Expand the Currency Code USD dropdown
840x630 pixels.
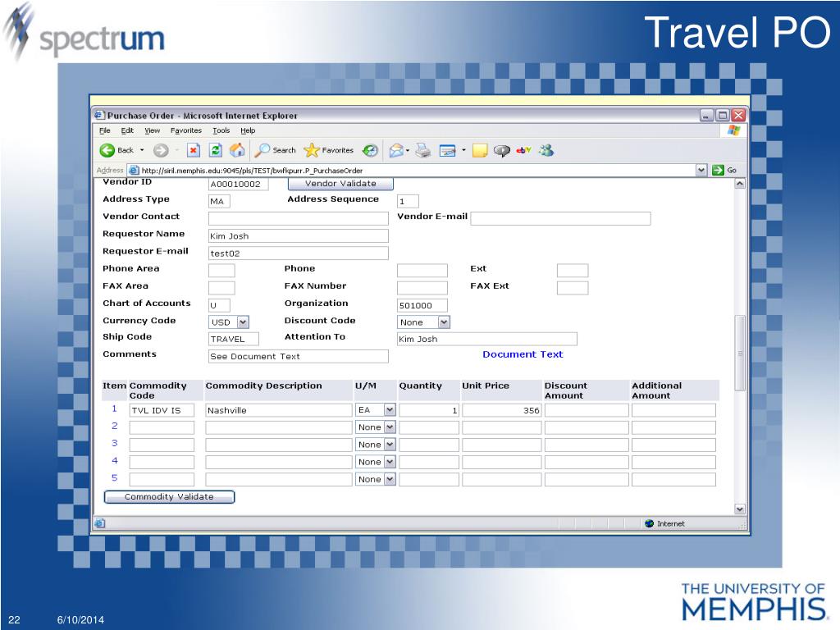pos(243,322)
